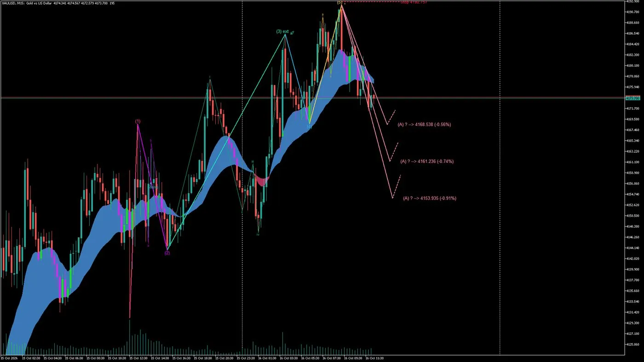Click time axis label "15 Oct 06:30"
The width and height of the screenshot is (644, 362).
click(74, 358)
